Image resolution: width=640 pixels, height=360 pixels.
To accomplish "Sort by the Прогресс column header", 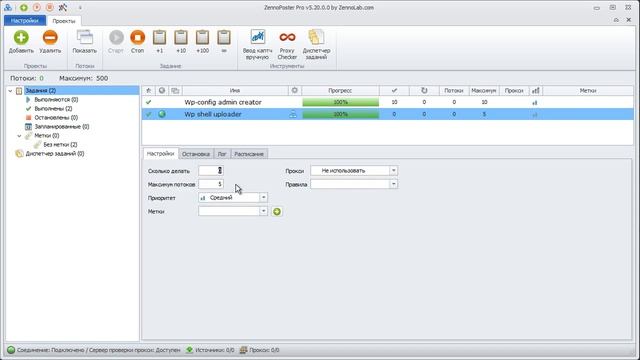I will click(x=340, y=91).
